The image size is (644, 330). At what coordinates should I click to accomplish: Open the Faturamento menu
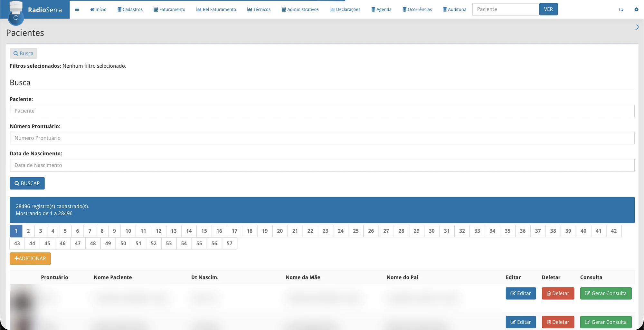(x=169, y=9)
